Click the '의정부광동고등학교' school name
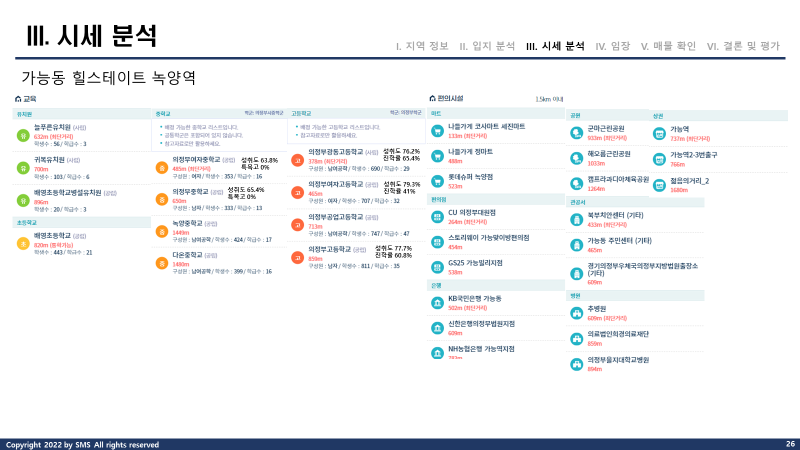Viewport: 800px width, 450px height. click(336, 152)
